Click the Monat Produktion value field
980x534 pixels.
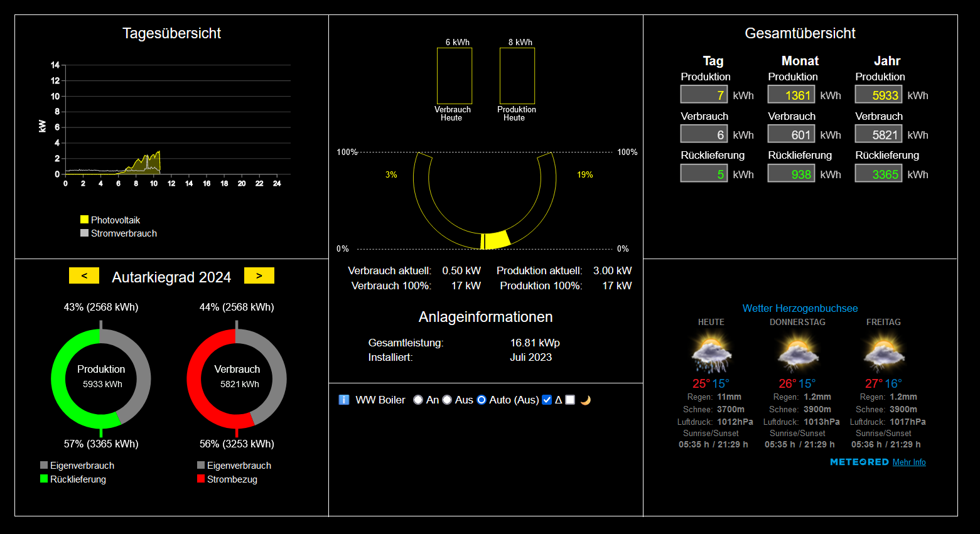click(x=790, y=95)
